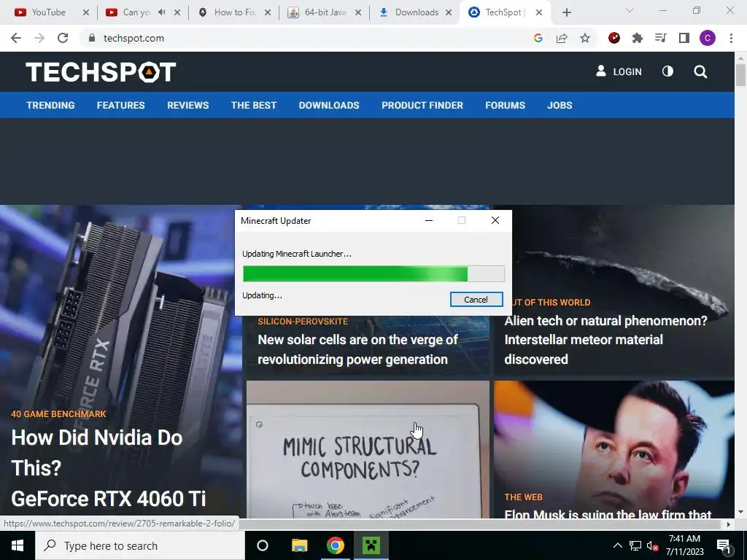Open the red circular extension icon

tap(614, 38)
